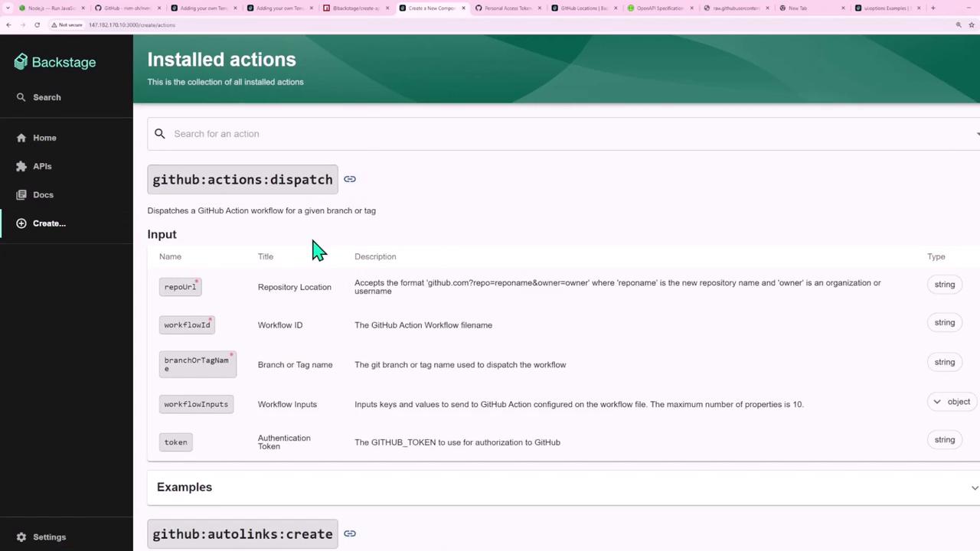980x551 pixels.
Task: Open a new browser tab with plus button
Action: (x=933, y=8)
